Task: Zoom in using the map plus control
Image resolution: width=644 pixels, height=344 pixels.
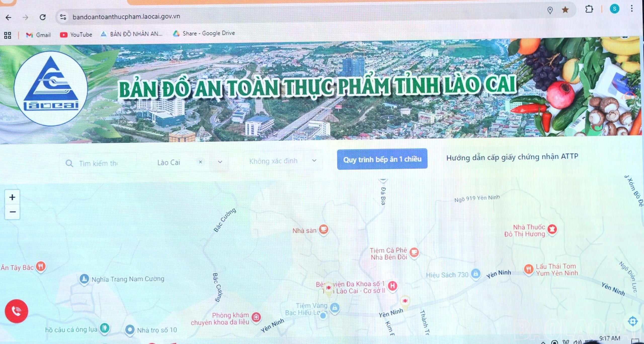Action: pyautogui.click(x=12, y=197)
